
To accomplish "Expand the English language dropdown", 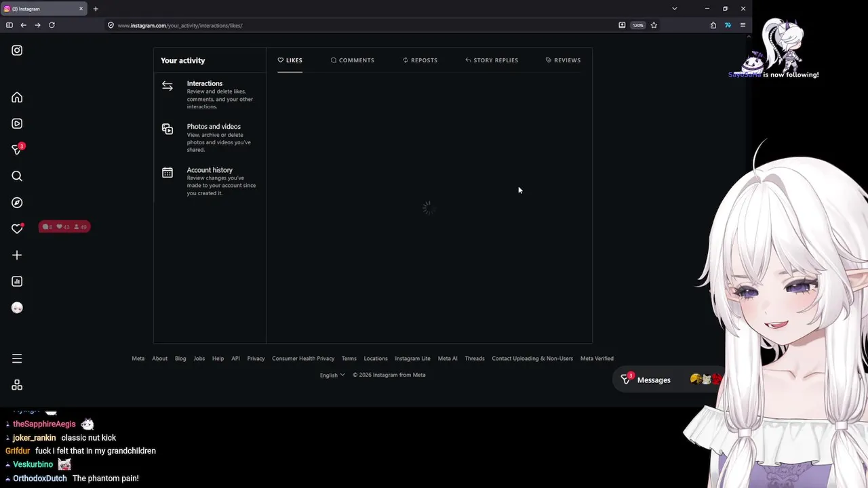I will pyautogui.click(x=332, y=375).
